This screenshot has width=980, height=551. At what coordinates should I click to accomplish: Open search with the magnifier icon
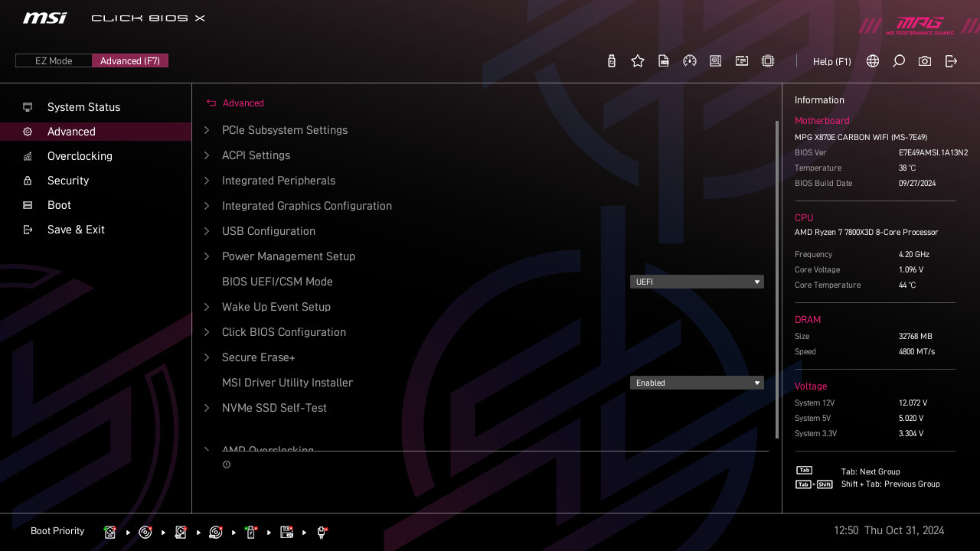pyautogui.click(x=899, y=61)
